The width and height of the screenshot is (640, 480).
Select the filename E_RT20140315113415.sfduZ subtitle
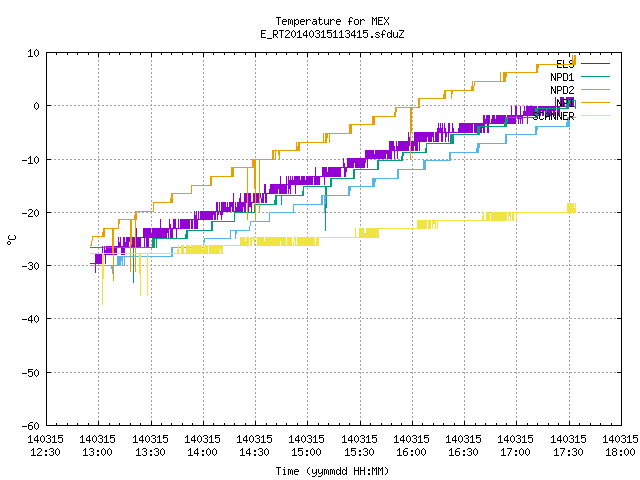332,34
